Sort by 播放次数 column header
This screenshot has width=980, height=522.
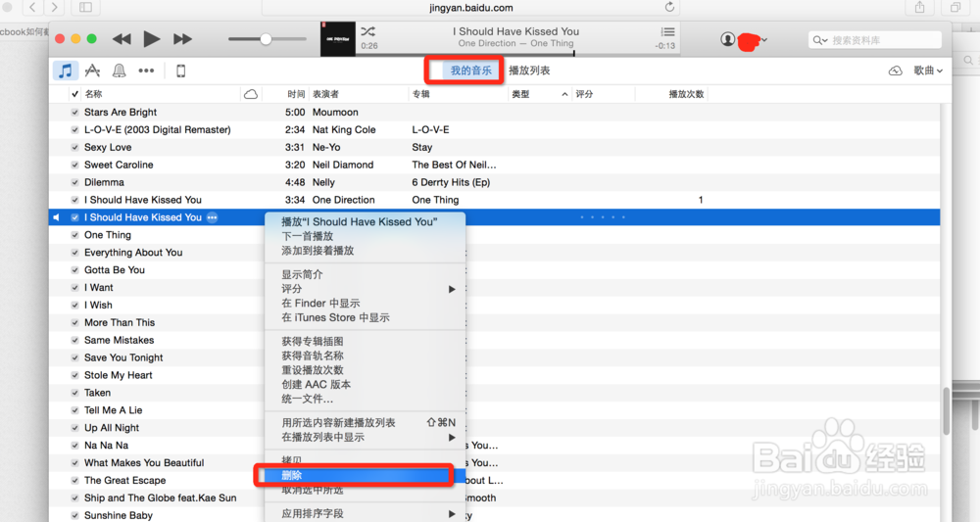686,94
